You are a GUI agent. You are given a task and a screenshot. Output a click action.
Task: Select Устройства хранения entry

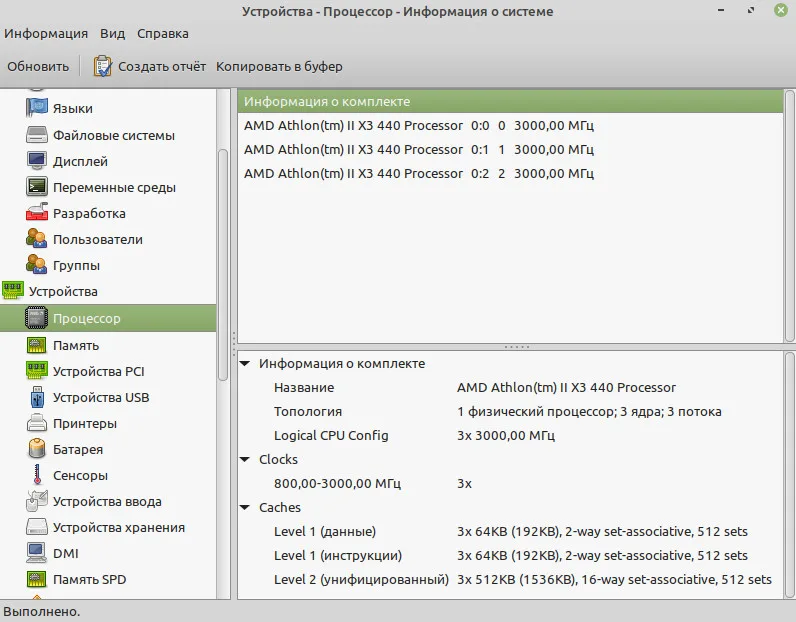tap(119, 528)
